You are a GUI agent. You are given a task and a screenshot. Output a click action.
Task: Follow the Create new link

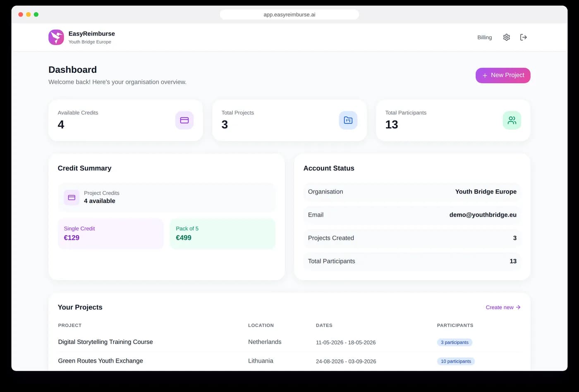click(503, 307)
